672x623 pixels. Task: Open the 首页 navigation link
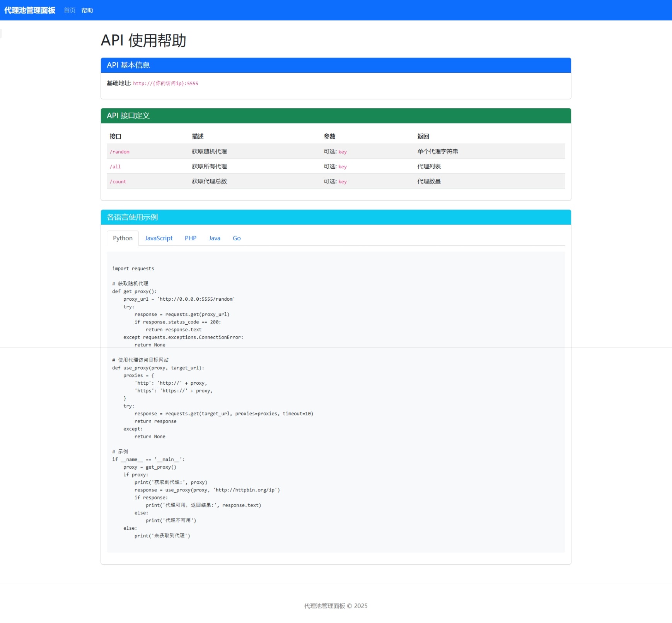click(70, 10)
